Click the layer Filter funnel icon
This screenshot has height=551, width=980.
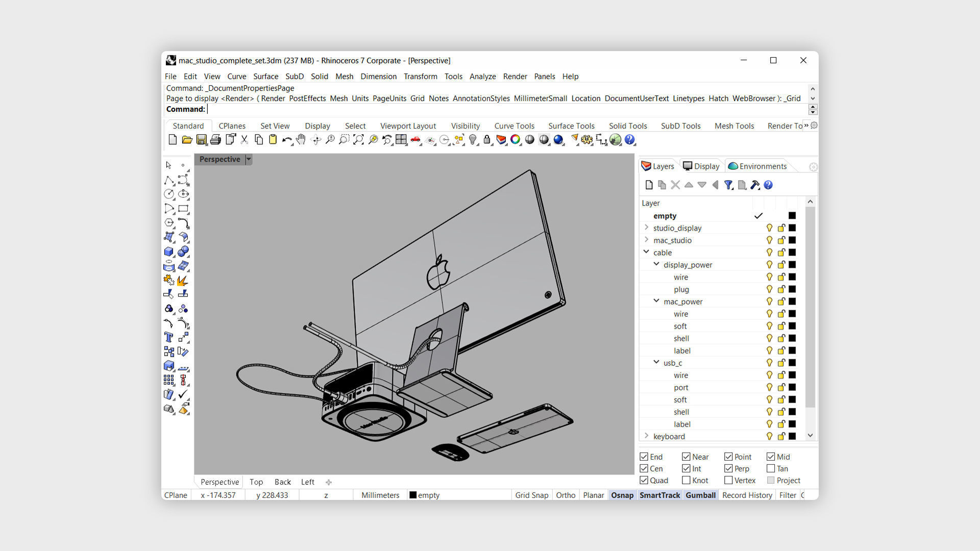(728, 185)
